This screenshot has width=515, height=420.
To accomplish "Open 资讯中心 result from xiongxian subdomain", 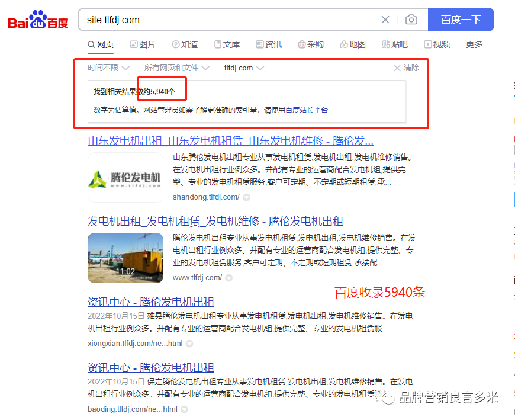I will [x=151, y=302].
